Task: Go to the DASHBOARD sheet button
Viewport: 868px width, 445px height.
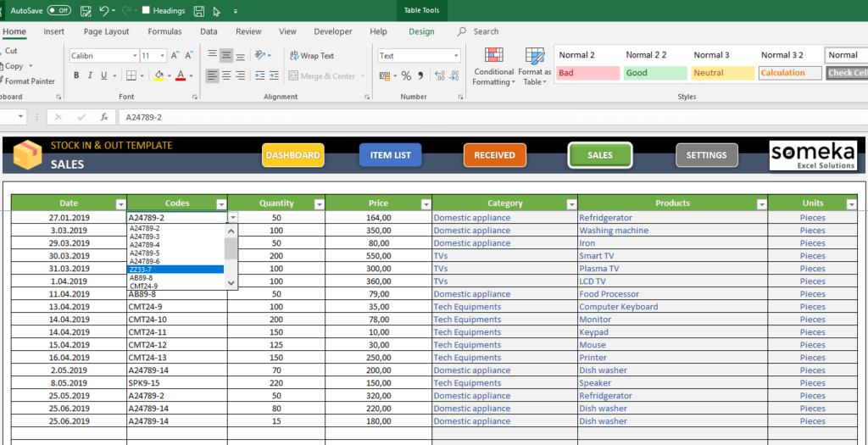Action: 292,155
